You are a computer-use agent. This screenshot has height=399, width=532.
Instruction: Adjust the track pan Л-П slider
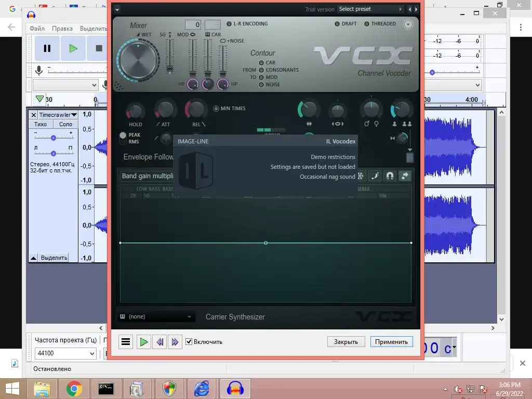[54, 153]
